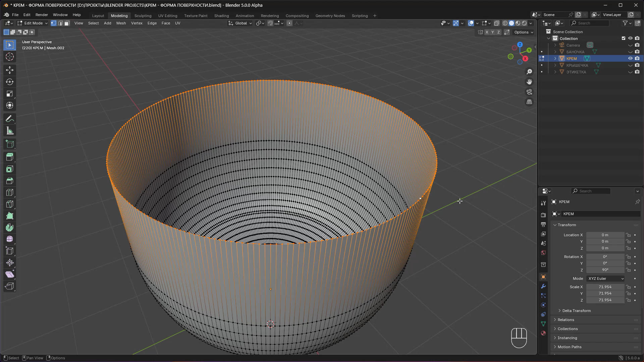644x362 pixels.
Task: Select the Bevel tool
Action: (x=10, y=181)
